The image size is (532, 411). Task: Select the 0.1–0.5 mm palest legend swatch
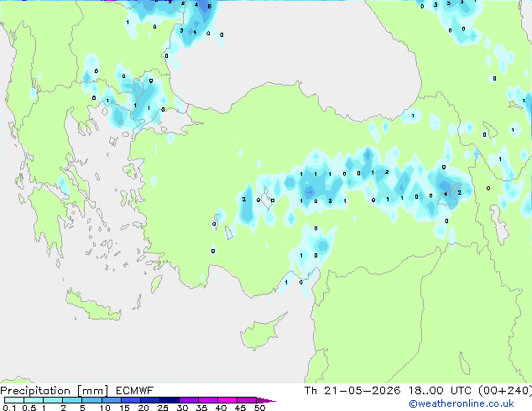[14, 400]
